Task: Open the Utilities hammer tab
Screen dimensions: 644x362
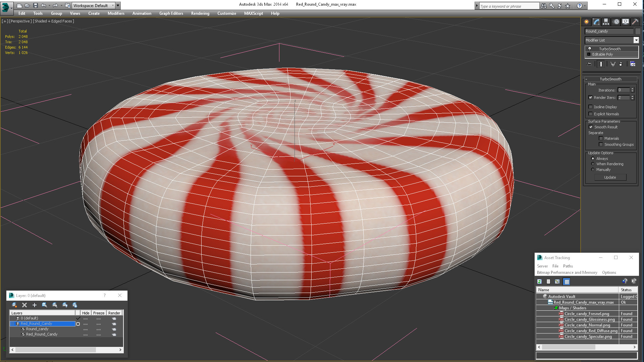Action: pos(635,22)
